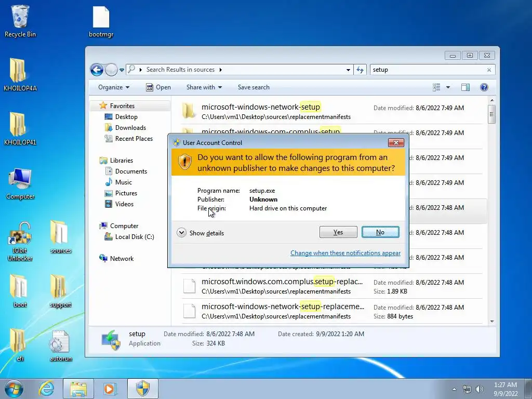This screenshot has height=399, width=532.
Task: Open Explorer help question mark icon
Action: (x=484, y=87)
